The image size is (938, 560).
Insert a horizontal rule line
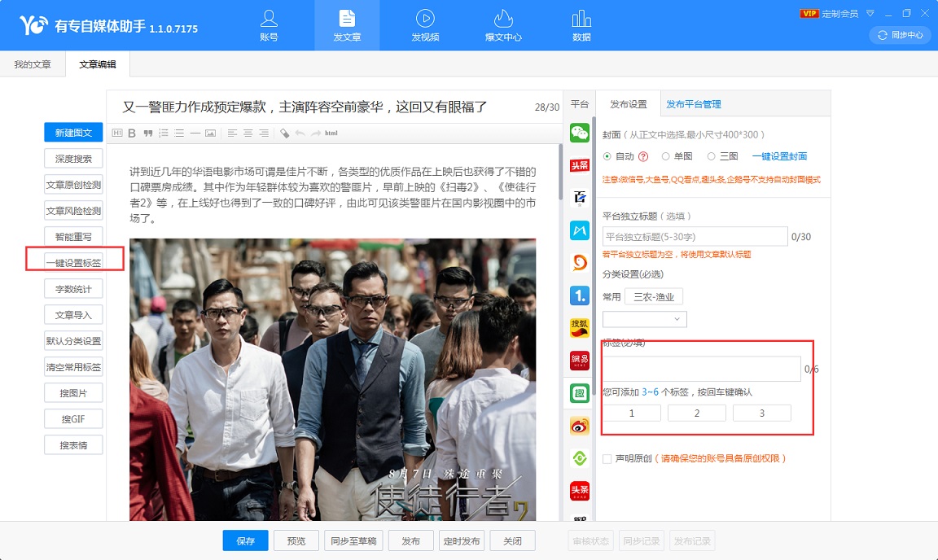pyautogui.click(x=195, y=133)
